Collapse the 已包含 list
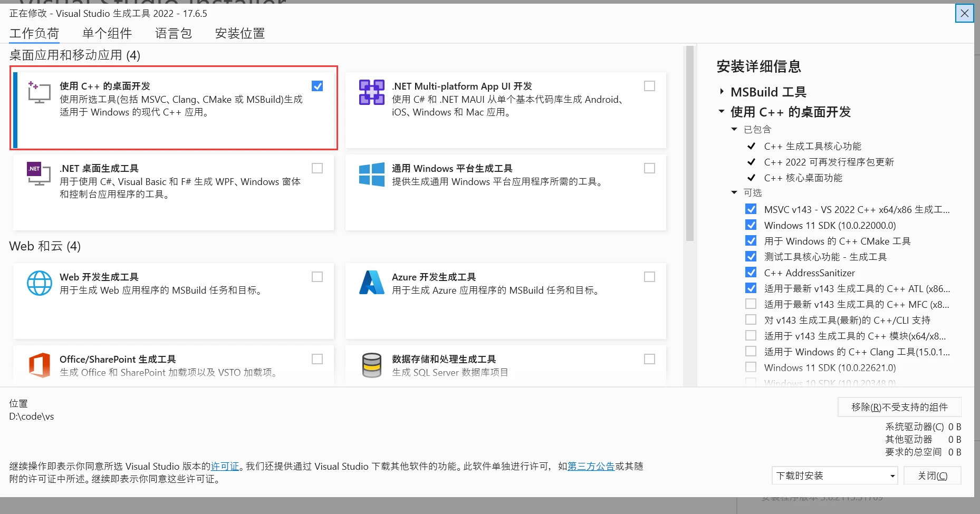This screenshot has width=980, height=514. pyautogui.click(x=734, y=129)
